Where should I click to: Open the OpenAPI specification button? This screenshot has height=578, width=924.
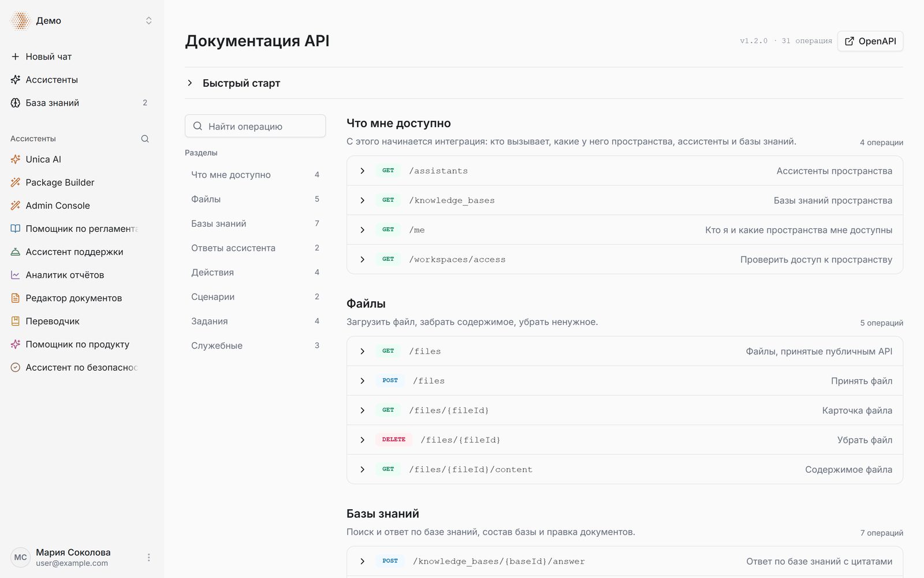pyautogui.click(x=870, y=41)
